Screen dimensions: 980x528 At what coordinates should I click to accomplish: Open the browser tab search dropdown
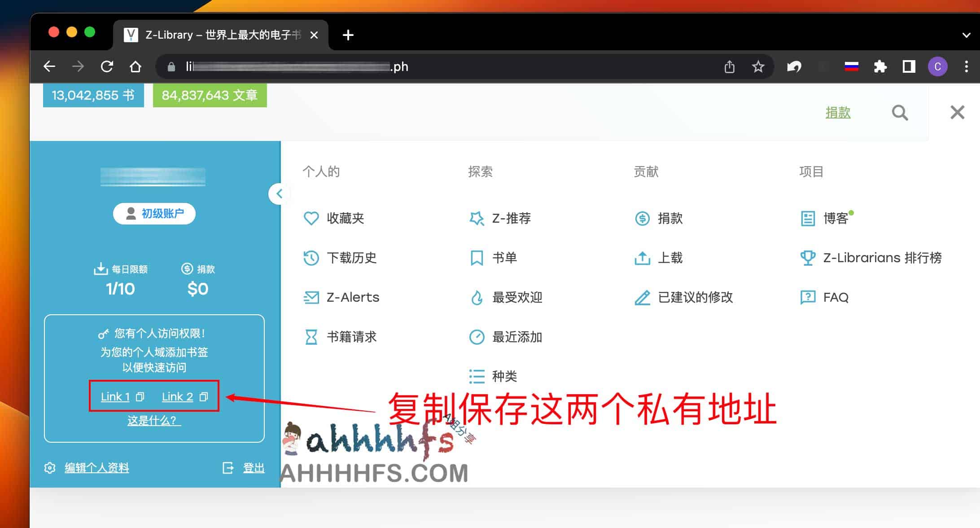[x=966, y=35]
